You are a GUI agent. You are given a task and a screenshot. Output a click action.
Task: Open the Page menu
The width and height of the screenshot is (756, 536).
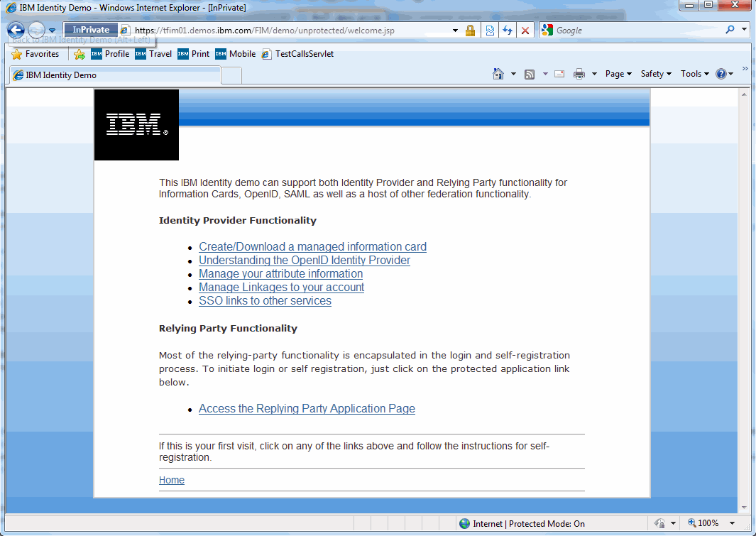618,74
